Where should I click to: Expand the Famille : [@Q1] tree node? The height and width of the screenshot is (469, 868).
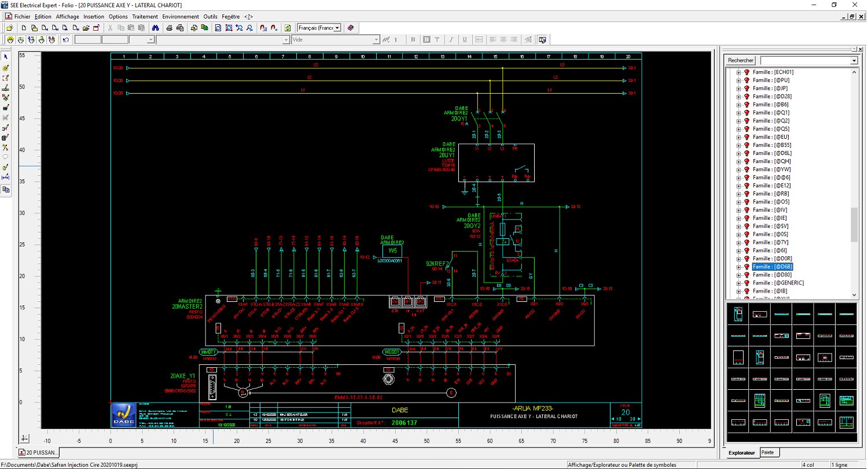(x=738, y=113)
